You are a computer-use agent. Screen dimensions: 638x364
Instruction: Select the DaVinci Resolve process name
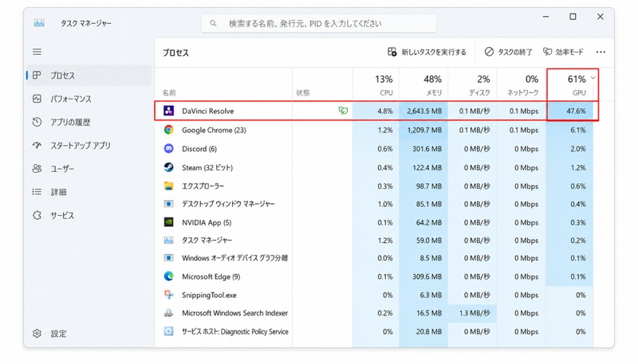[x=207, y=111]
